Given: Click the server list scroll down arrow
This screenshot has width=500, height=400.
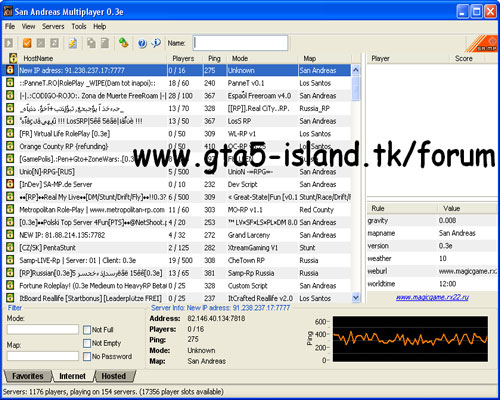Looking at the screenshot, I should (x=356, y=298).
